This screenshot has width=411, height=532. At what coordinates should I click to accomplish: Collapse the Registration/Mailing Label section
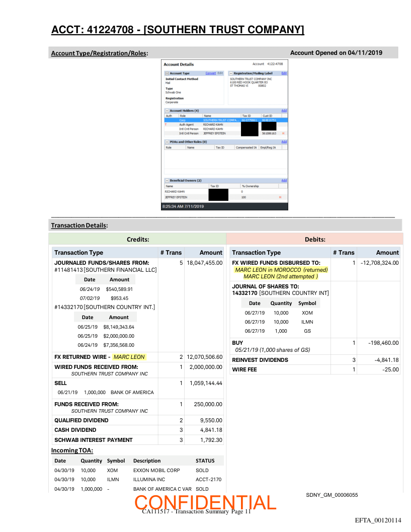tap(230, 73)
